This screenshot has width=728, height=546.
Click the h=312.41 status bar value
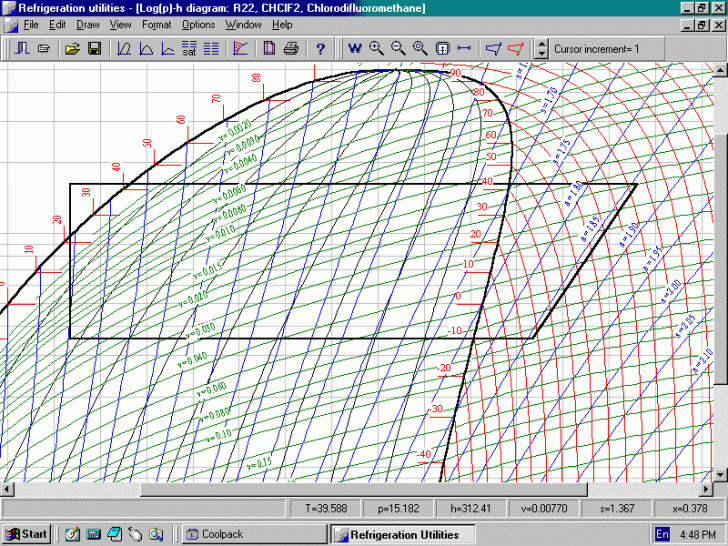[x=471, y=508]
